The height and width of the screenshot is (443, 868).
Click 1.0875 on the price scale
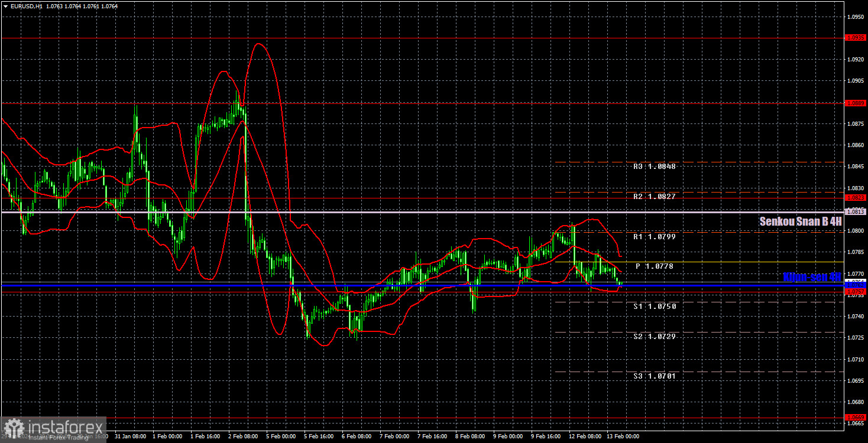(x=856, y=123)
